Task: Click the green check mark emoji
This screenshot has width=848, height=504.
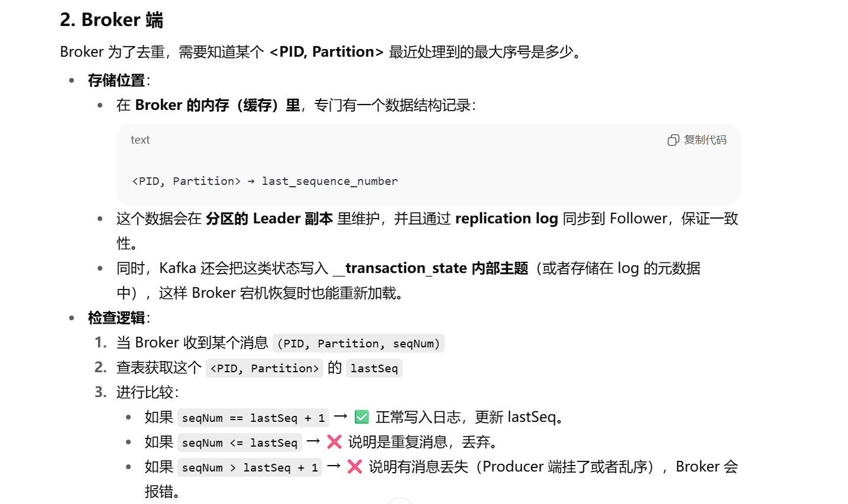Action: point(361,417)
